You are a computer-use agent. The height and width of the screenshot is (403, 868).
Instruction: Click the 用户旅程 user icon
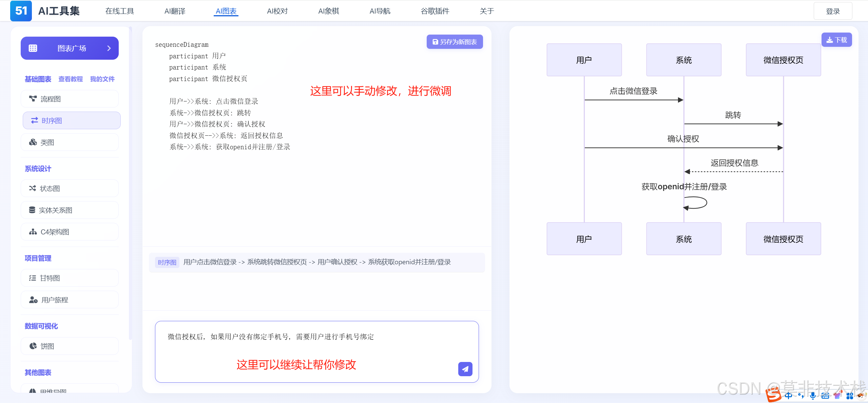[33, 300]
